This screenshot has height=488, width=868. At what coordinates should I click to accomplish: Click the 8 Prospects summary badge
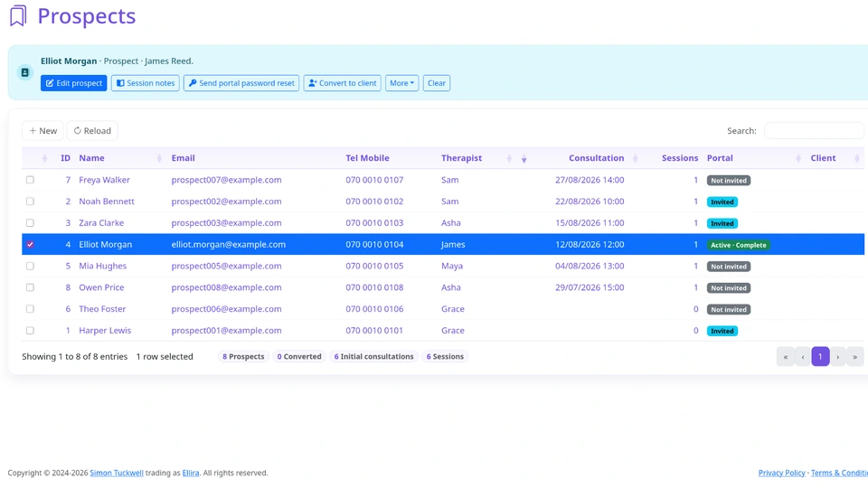click(x=243, y=357)
